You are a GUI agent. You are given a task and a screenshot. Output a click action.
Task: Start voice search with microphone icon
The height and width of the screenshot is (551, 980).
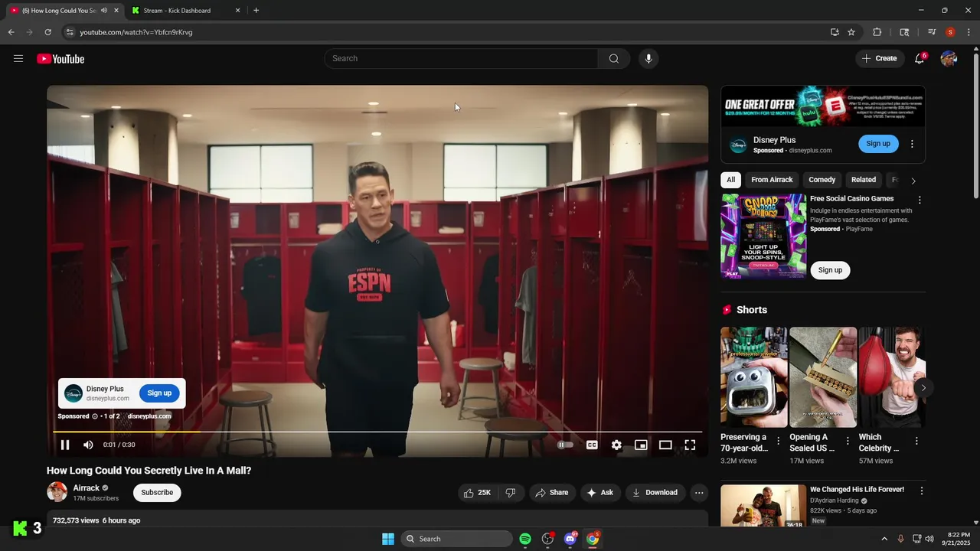(648, 59)
